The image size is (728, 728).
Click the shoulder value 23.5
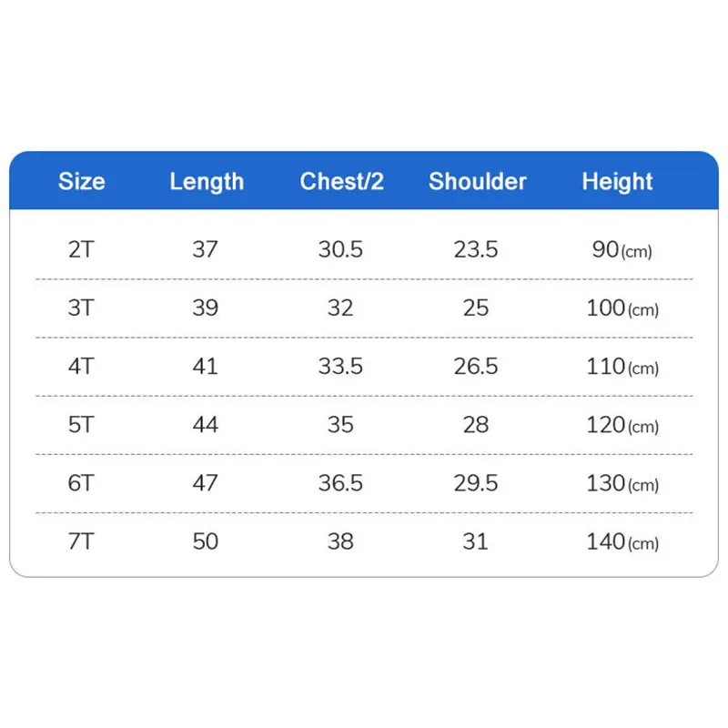476,249
